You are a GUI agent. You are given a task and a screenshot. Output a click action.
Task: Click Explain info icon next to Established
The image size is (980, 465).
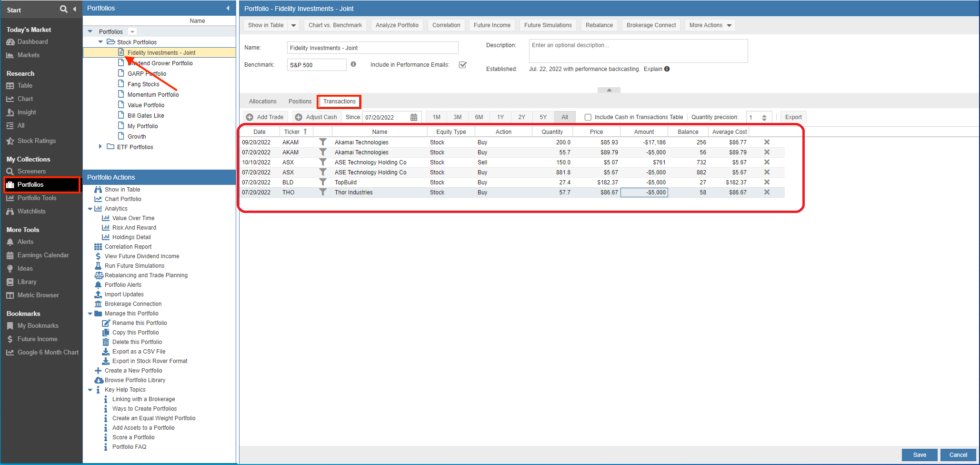667,69
